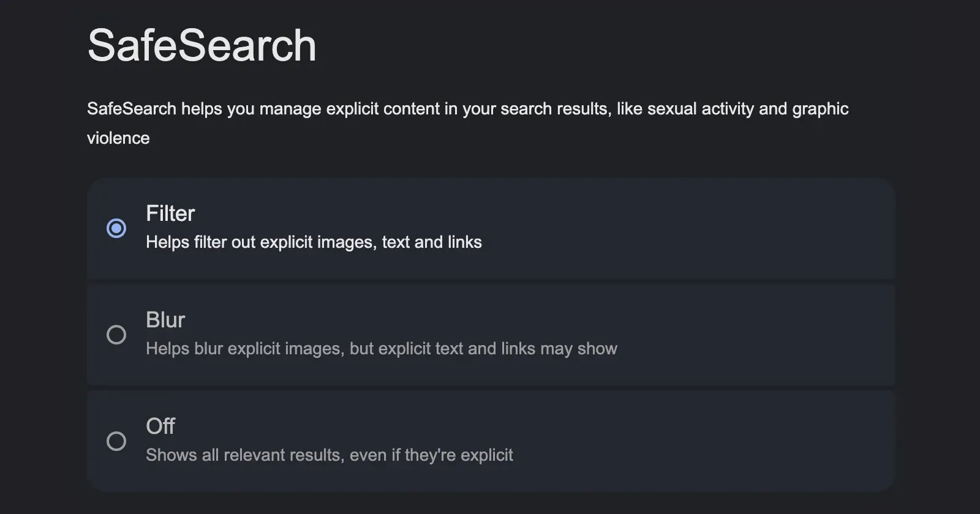Screen dimensions: 980x514
Task: Click the Blur label text
Action: [165, 320]
